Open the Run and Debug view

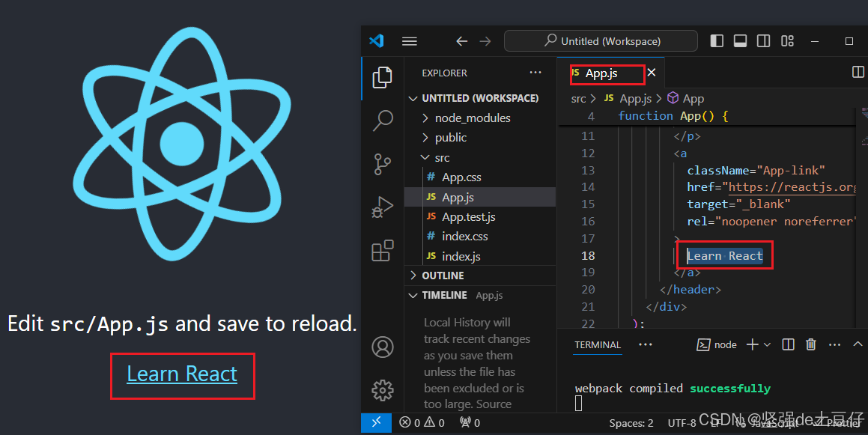point(382,207)
